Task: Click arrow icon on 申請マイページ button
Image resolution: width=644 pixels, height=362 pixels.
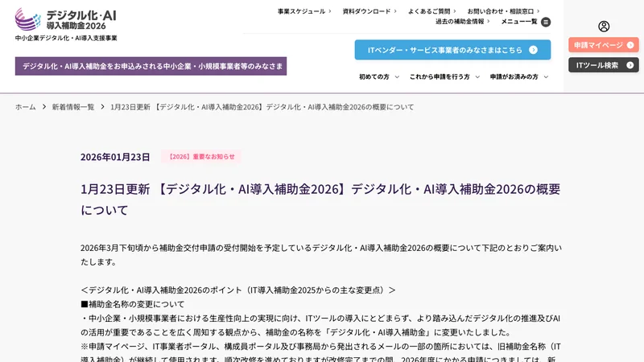Action: click(630, 45)
